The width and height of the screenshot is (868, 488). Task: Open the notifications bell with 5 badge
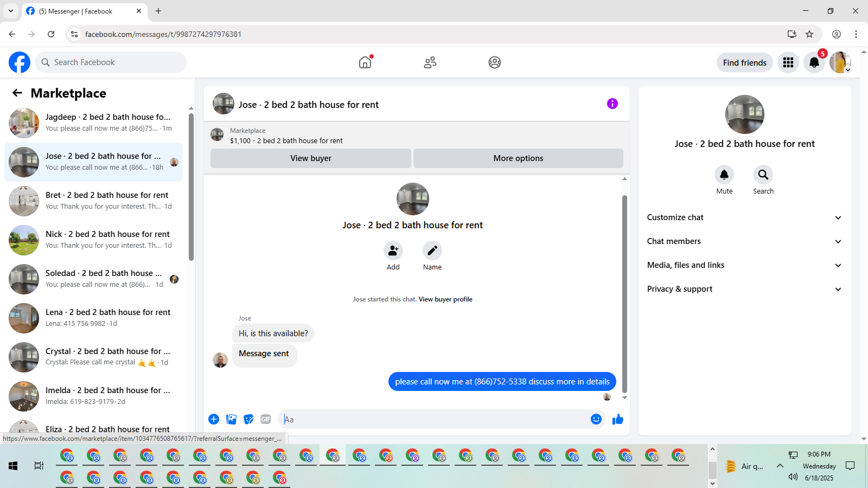pyautogui.click(x=814, y=62)
